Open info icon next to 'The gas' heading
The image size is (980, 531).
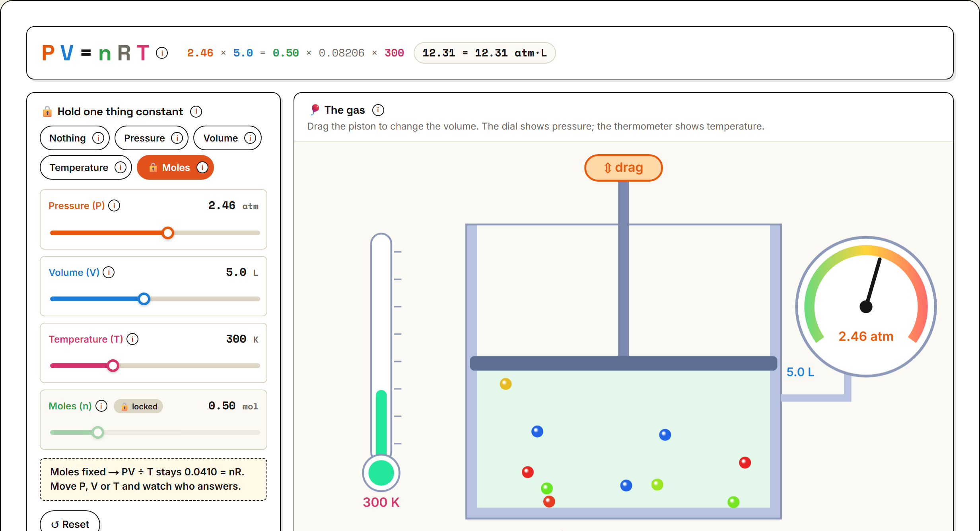point(378,110)
